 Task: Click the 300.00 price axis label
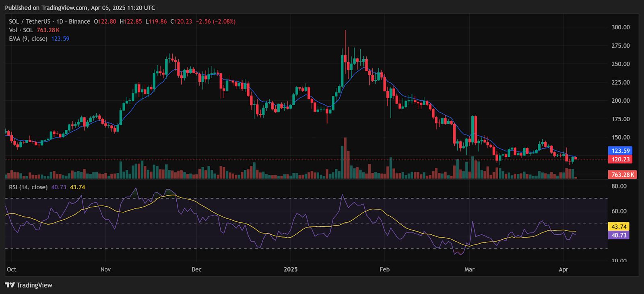coord(620,27)
